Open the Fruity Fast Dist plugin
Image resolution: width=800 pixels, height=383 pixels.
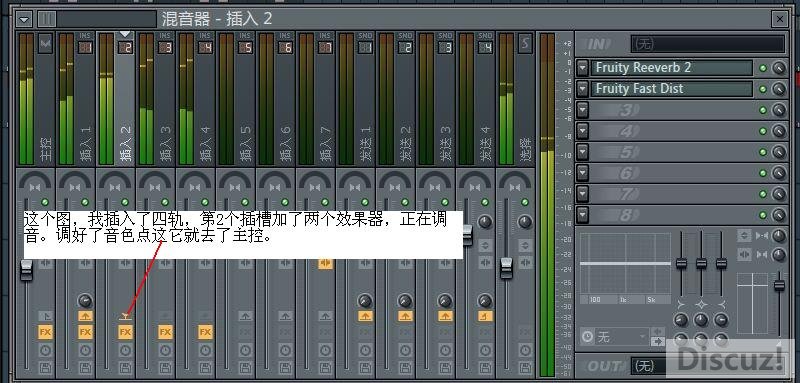671,89
